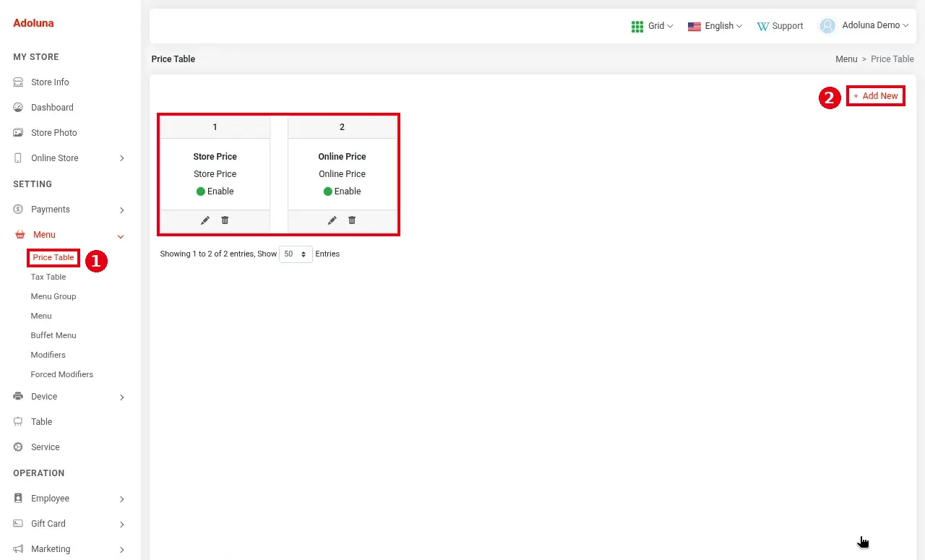This screenshot has height=560, width=925.
Task: Click the Store Price card Enable status
Action: [x=215, y=191]
